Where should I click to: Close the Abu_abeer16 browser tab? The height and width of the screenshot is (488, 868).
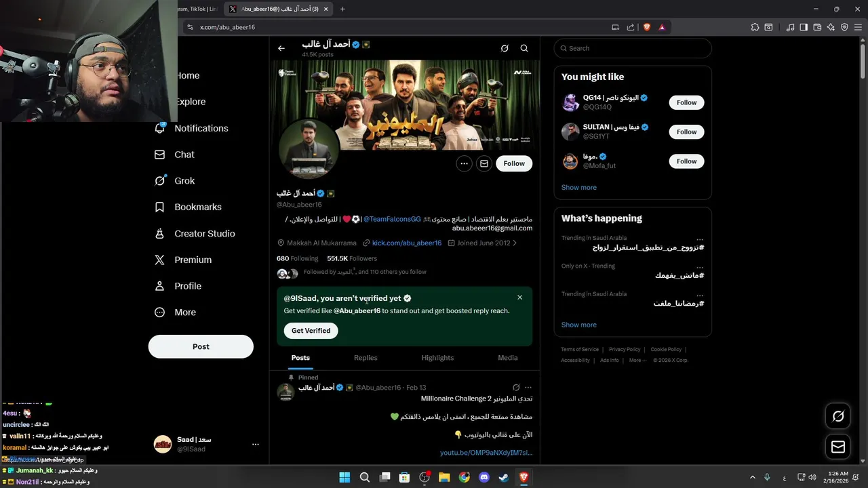click(x=326, y=9)
